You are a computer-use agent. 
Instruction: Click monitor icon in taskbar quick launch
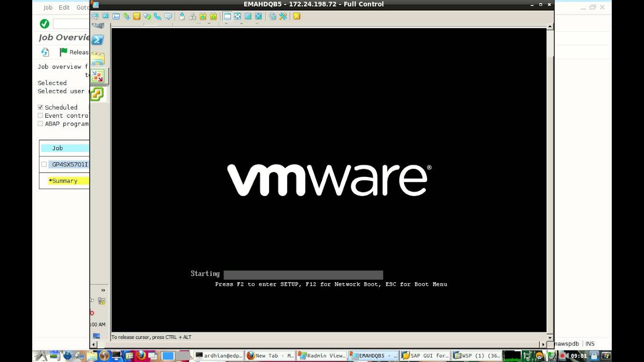pos(117,355)
